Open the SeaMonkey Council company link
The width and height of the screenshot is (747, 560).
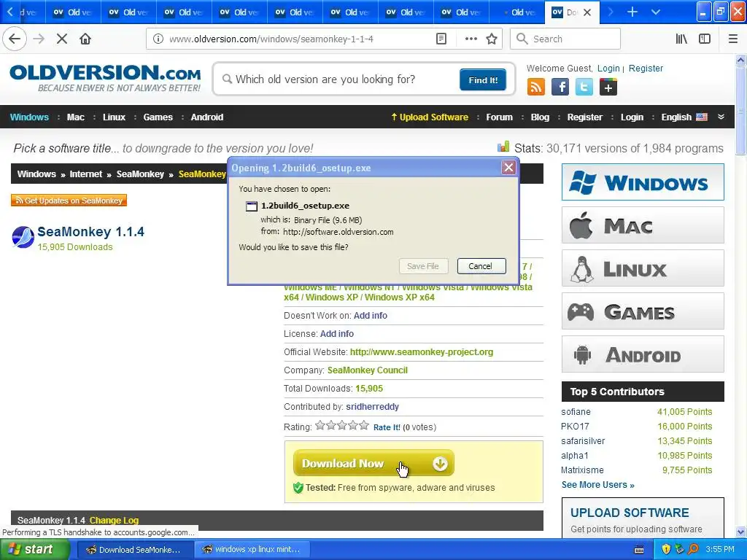pyautogui.click(x=368, y=370)
